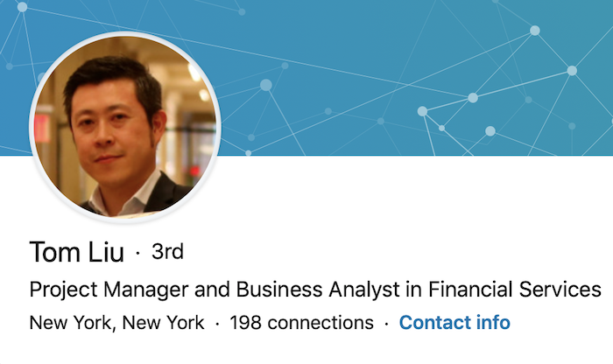613x364 pixels.
Task: Click the blue network banner background
Action: point(391,59)
